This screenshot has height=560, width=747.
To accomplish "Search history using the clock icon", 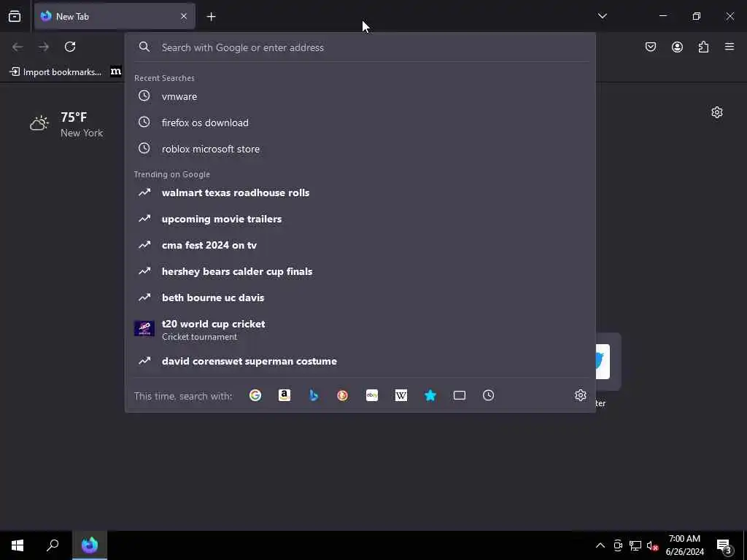I will coord(488,395).
